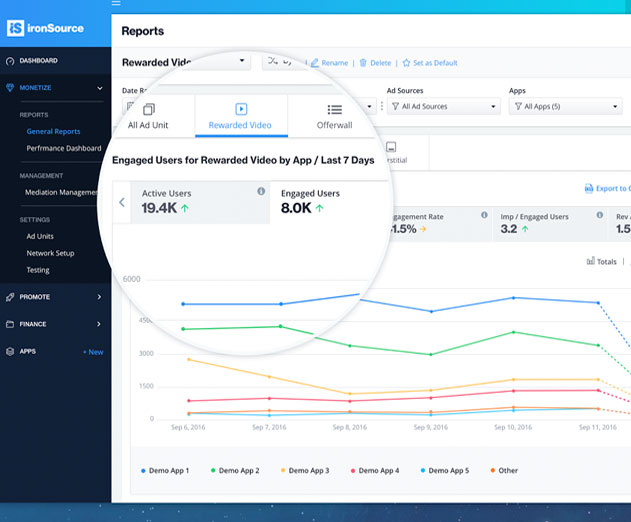631x522 pixels.
Task: Go to Mediation Management
Action: click(62, 192)
